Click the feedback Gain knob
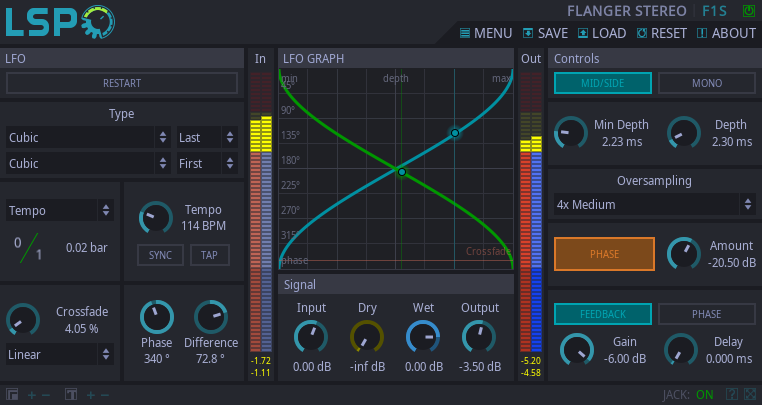Image resolution: width=762 pixels, height=405 pixels. tap(577, 350)
